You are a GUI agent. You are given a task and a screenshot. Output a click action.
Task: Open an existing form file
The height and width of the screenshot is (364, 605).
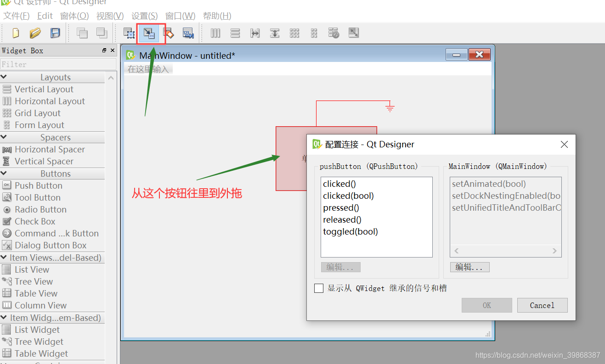click(x=35, y=33)
